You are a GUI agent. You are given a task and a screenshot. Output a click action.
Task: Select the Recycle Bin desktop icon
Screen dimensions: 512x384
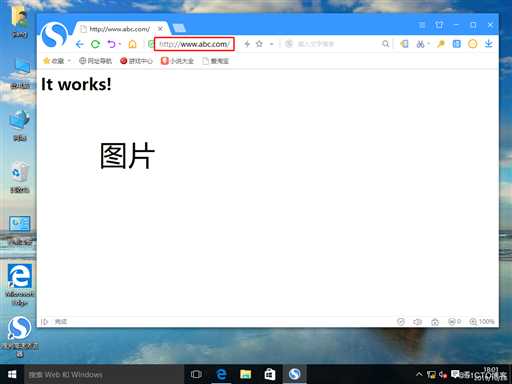click(20, 177)
